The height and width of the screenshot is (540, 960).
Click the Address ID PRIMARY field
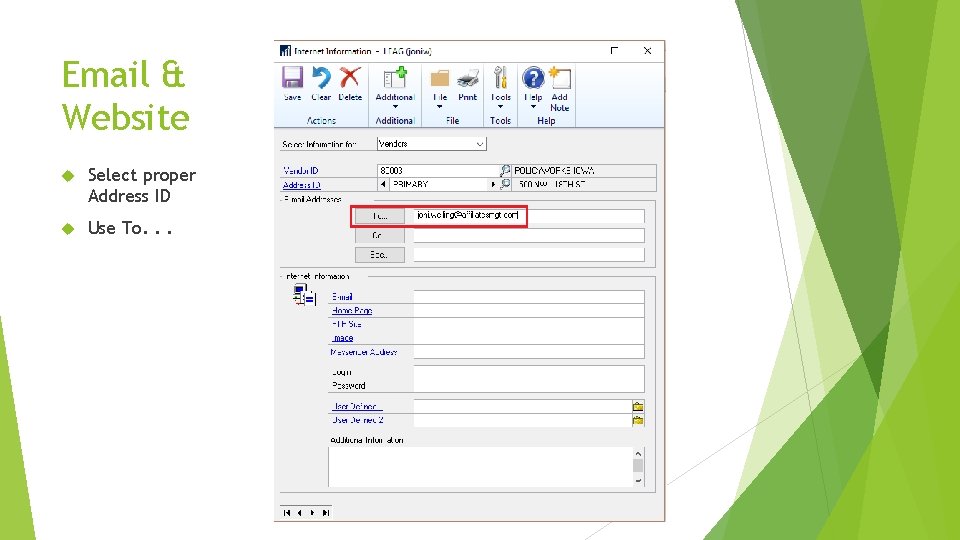(438, 184)
